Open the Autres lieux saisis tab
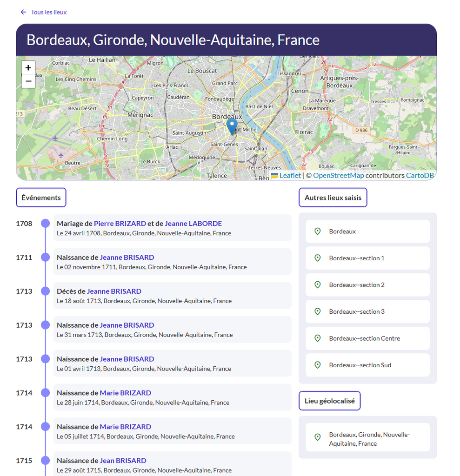Viewport: 460px width, 476px height. pyautogui.click(x=333, y=198)
